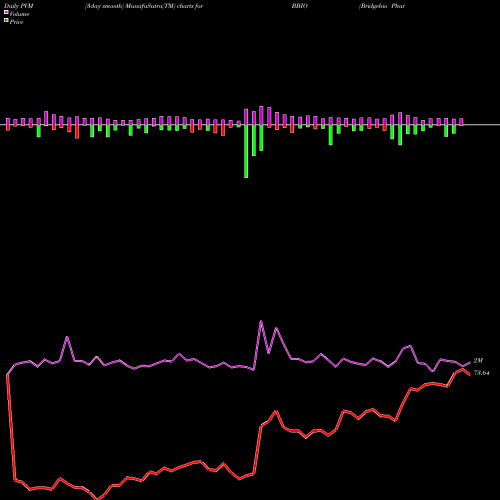Click the Price legend color swatch
The image size is (500, 500).
click(x=6, y=21)
